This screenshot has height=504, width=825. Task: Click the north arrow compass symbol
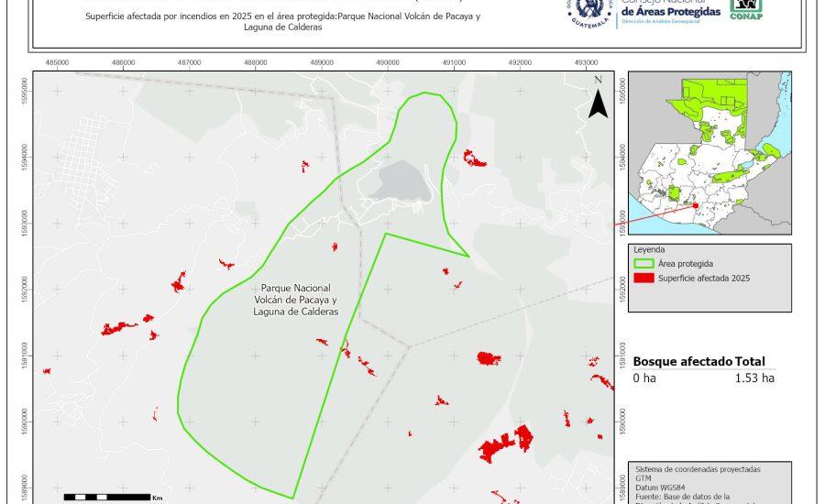(x=598, y=99)
